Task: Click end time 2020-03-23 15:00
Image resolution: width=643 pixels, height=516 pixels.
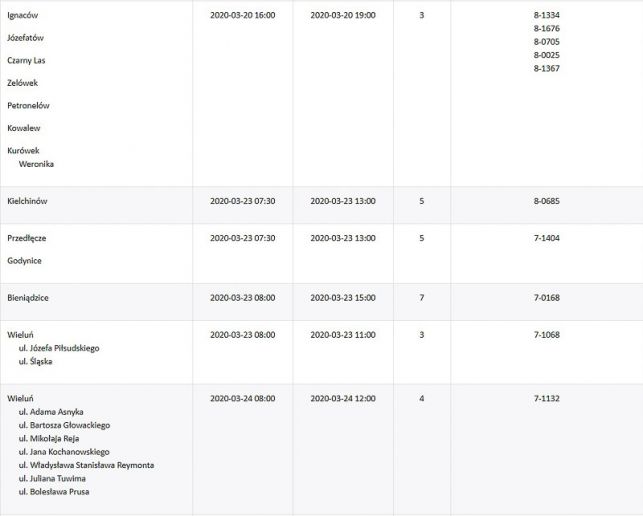Action: (343, 297)
